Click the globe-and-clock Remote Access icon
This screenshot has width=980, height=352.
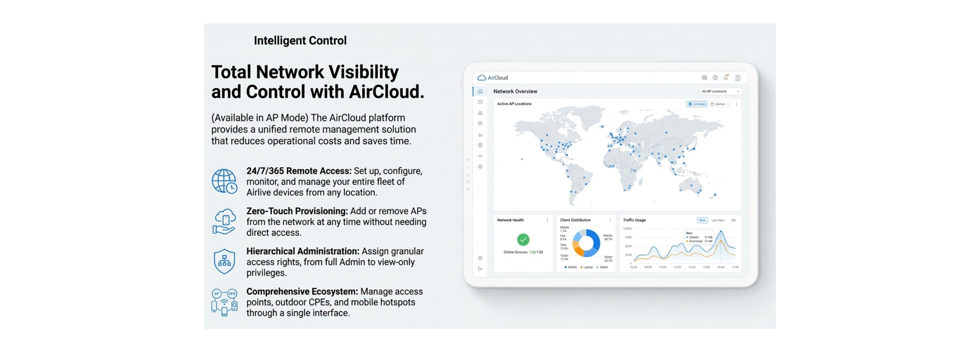click(225, 181)
